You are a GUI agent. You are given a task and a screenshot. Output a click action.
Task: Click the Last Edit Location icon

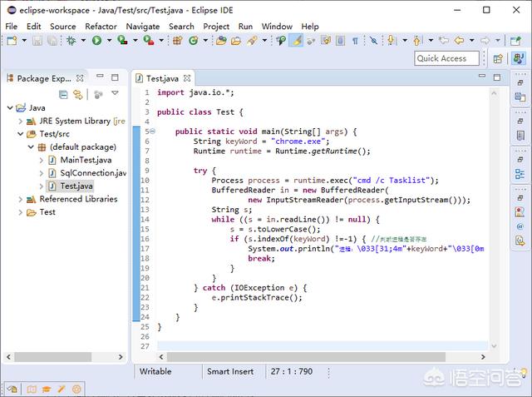click(x=443, y=41)
